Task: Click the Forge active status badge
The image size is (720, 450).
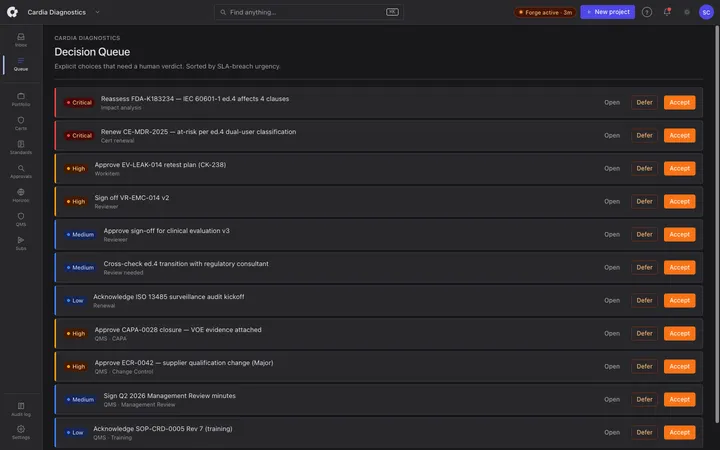Action: [x=545, y=12]
